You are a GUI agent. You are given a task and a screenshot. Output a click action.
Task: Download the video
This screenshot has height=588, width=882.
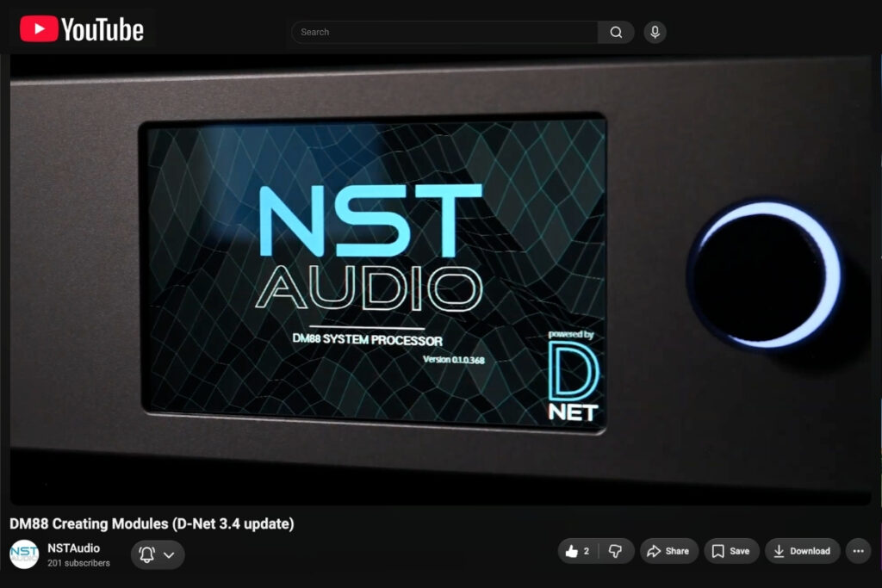tap(802, 551)
